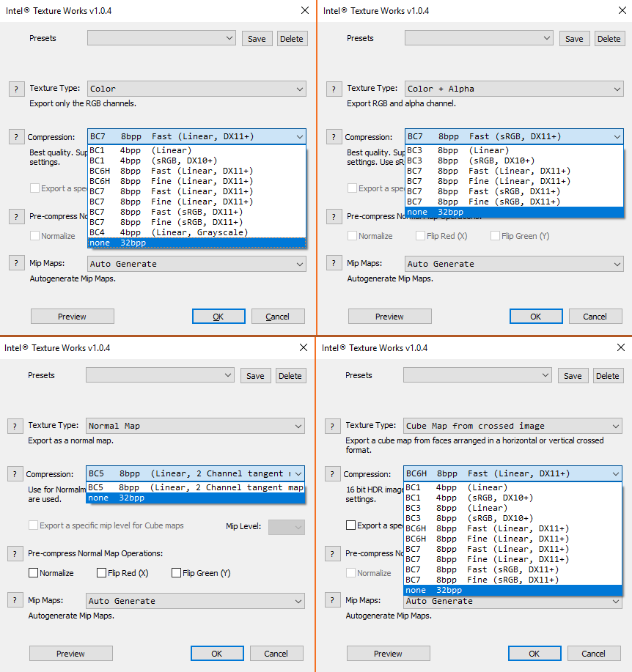Check Flip Green (Y) in Normal Map dialog

pos(177,573)
